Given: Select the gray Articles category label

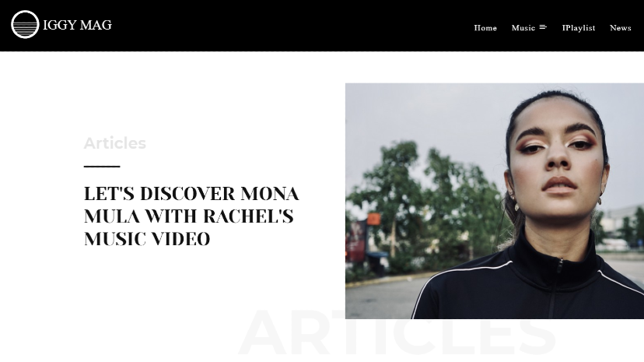Looking at the screenshot, I should click(x=115, y=143).
